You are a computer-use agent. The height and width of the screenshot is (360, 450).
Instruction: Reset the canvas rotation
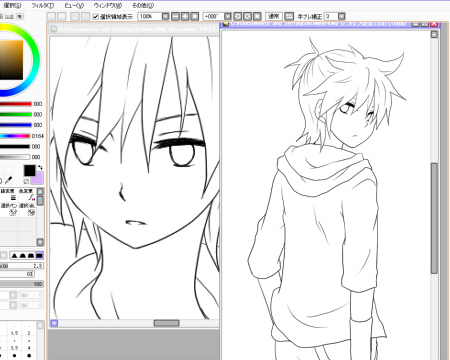(257, 16)
